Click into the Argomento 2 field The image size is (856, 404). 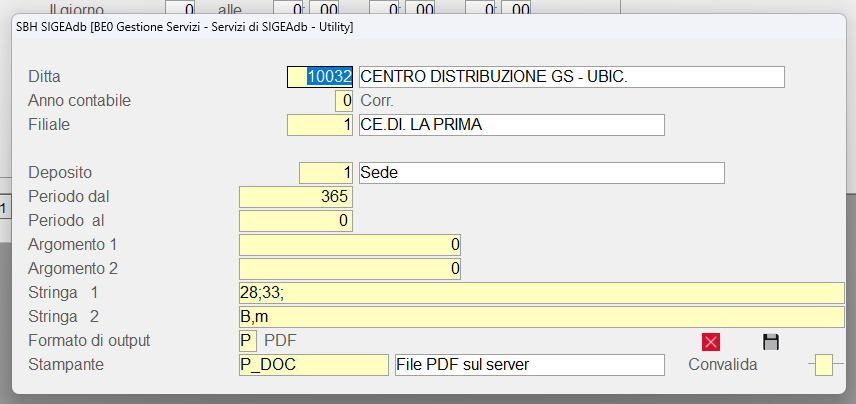click(x=350, y=268)
